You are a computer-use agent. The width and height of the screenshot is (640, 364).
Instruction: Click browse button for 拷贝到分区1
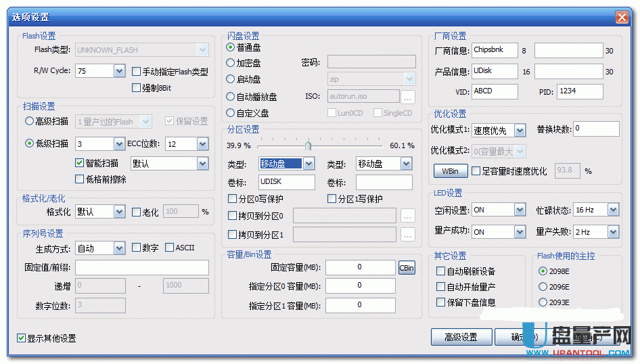click(x=408, y=235)
